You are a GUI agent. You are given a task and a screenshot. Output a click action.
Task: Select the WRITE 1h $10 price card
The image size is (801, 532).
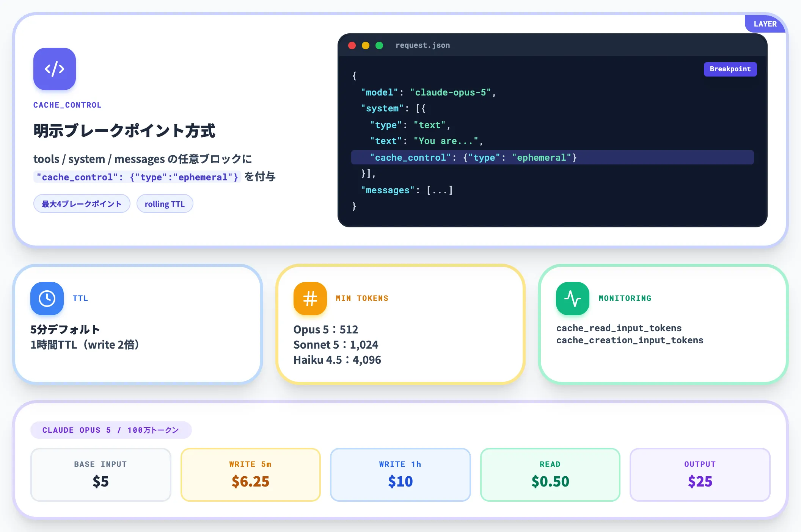click(400, 474)
